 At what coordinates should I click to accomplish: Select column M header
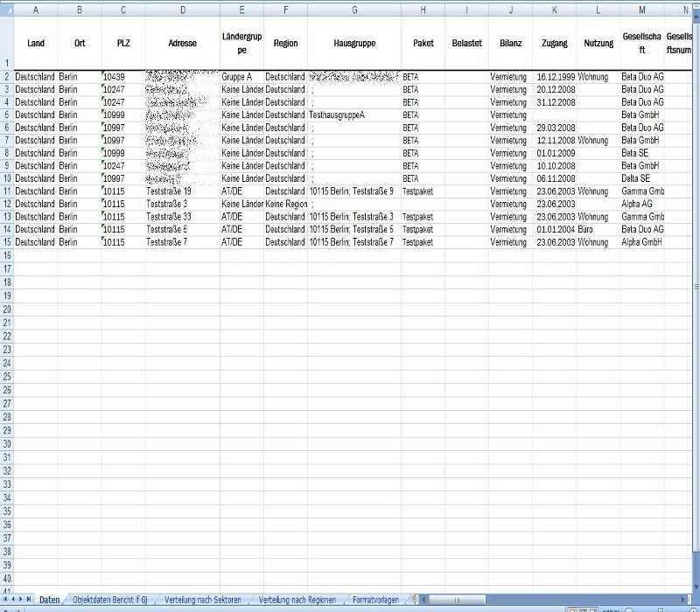[x=642, y=10]
